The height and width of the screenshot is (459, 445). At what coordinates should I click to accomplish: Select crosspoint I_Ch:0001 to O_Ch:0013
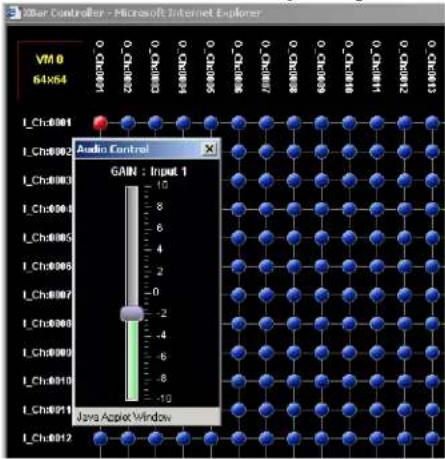point(433,123)
